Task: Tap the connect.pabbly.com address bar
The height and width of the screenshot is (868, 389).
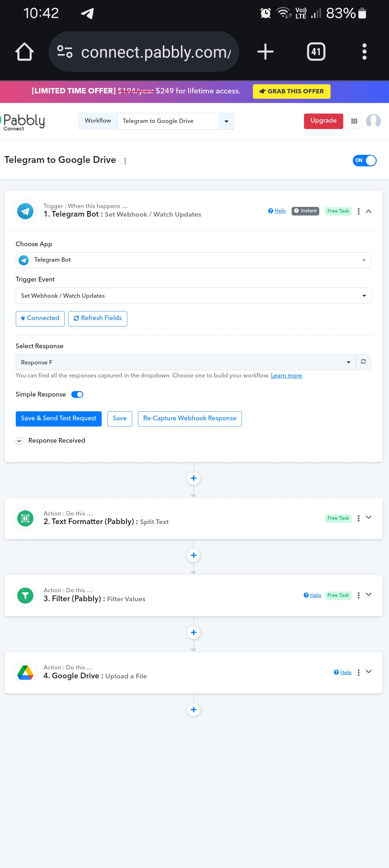Action: pos(144,52)
